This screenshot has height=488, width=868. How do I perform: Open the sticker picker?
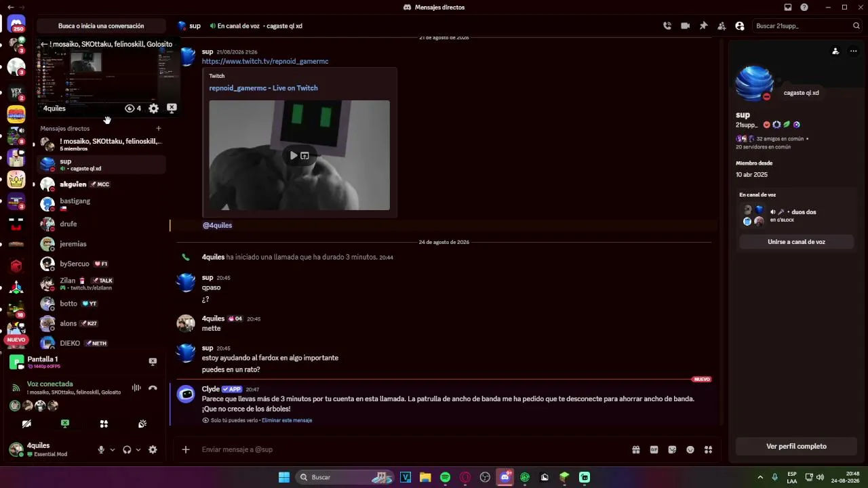672,449
